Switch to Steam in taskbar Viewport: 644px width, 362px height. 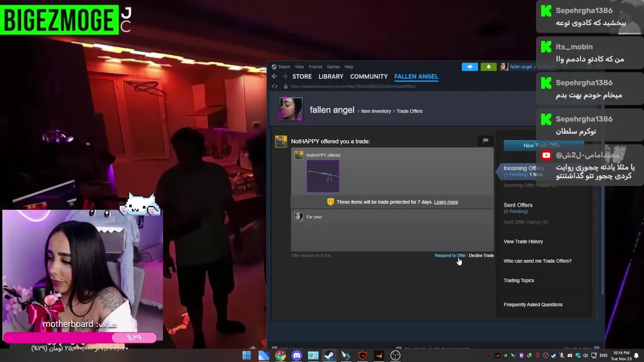[x=329, y=355]
